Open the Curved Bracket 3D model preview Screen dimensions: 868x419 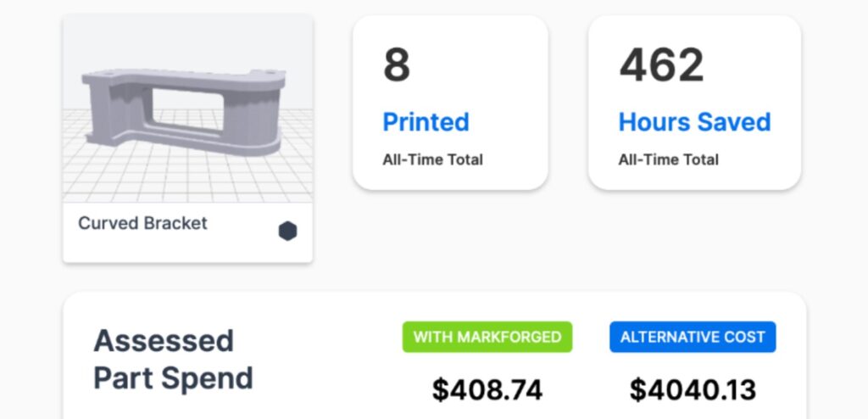tap(187, 110)
